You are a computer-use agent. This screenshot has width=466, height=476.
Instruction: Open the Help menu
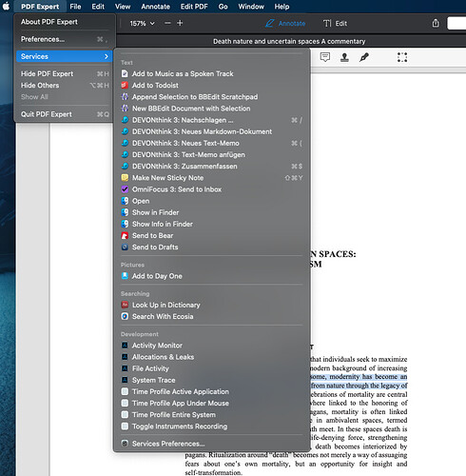(282, 7)
